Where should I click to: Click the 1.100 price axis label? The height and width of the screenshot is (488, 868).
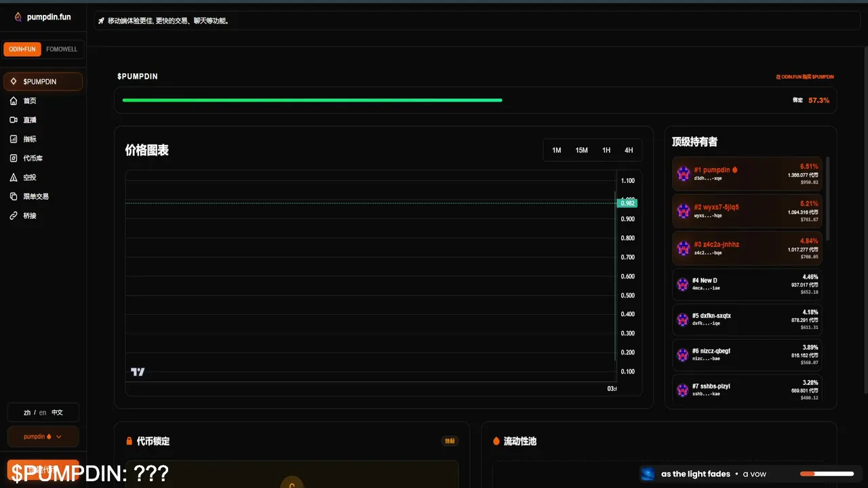coord(627,181)
